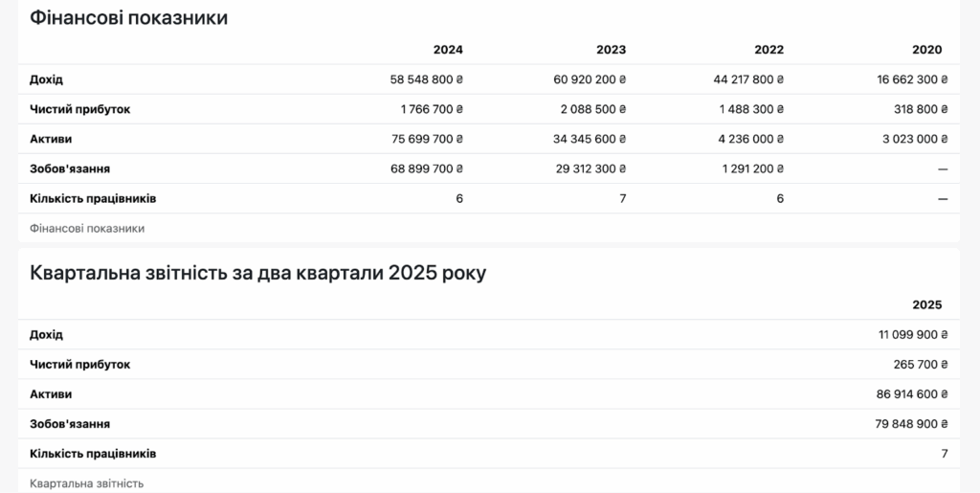Open the Квартальна звітність footer link

coord(86,483)
